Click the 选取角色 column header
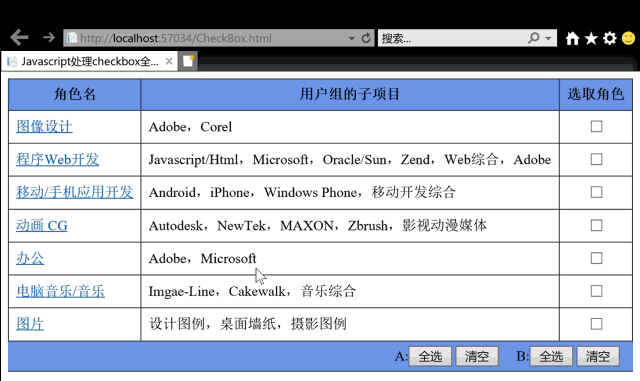This screenshot has height=381, width=640. [596, 94]
